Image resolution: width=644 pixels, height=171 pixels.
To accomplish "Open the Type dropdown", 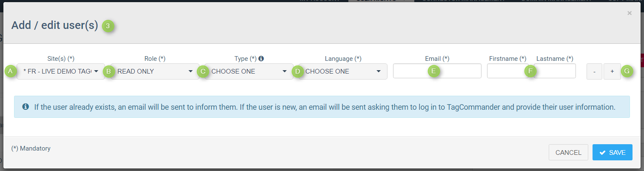I will pos(249,71).
